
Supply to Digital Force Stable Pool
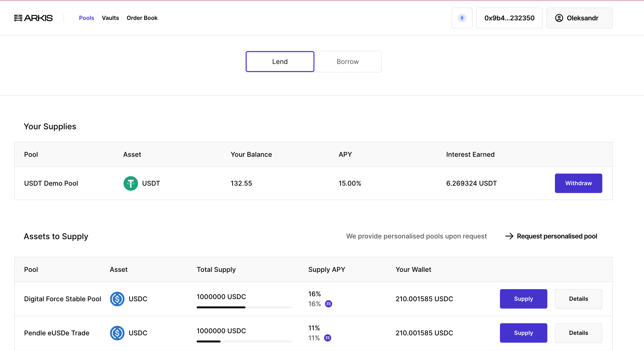523,299
